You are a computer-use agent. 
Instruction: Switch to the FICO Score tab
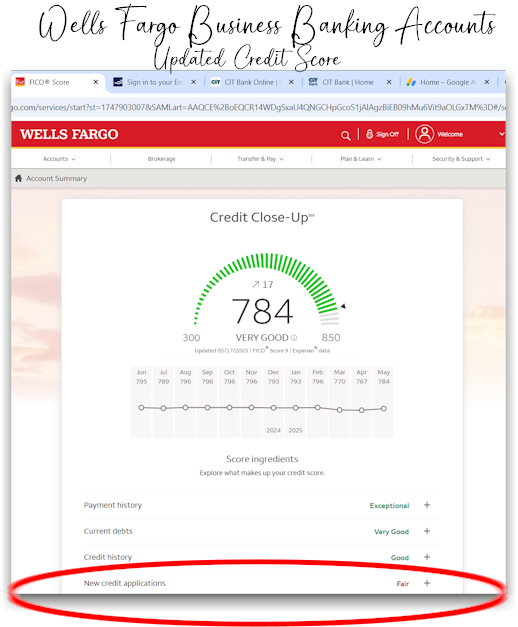point(58,82)
